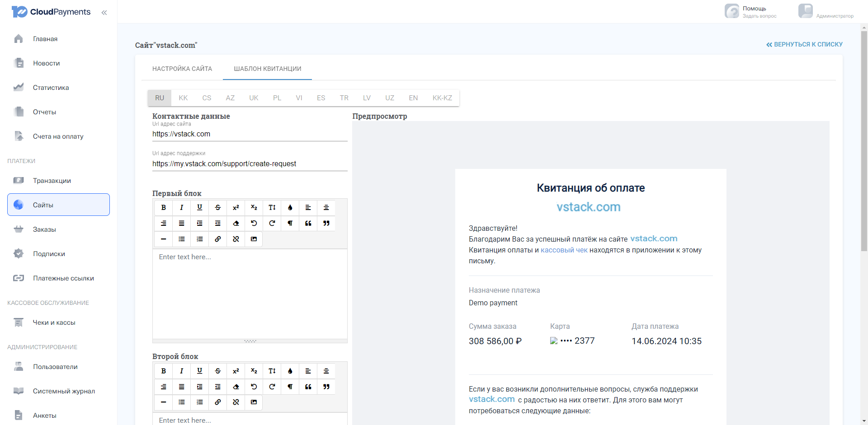Open paragraph format menu in Второй блок
The height and width of the screenshot is (425, 868).
[290, 387]
